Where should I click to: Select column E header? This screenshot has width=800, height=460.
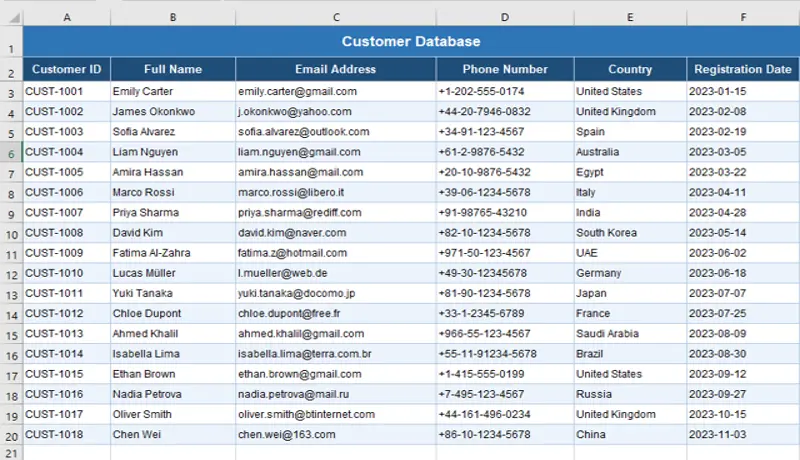[x=630, y=17]
